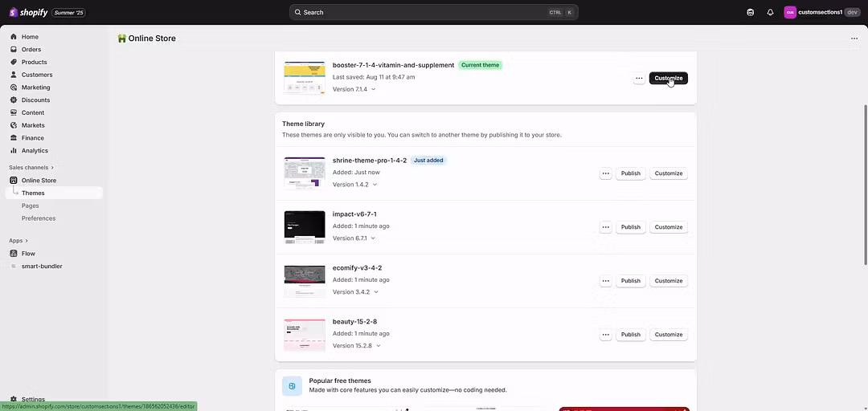Customize the beauty-15-2-8 theme
The height and width of the screenshot is (411, 868).
(668, 335)
